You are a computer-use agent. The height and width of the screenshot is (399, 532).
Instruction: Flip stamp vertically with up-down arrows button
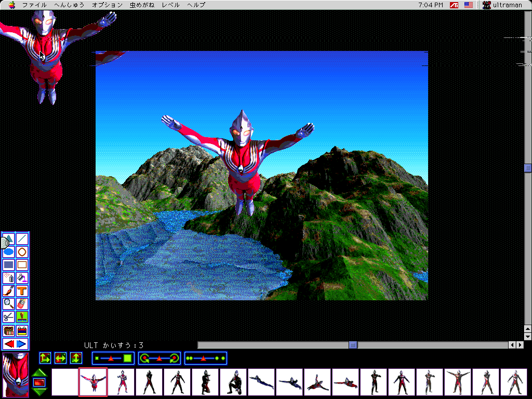(76, 358)
